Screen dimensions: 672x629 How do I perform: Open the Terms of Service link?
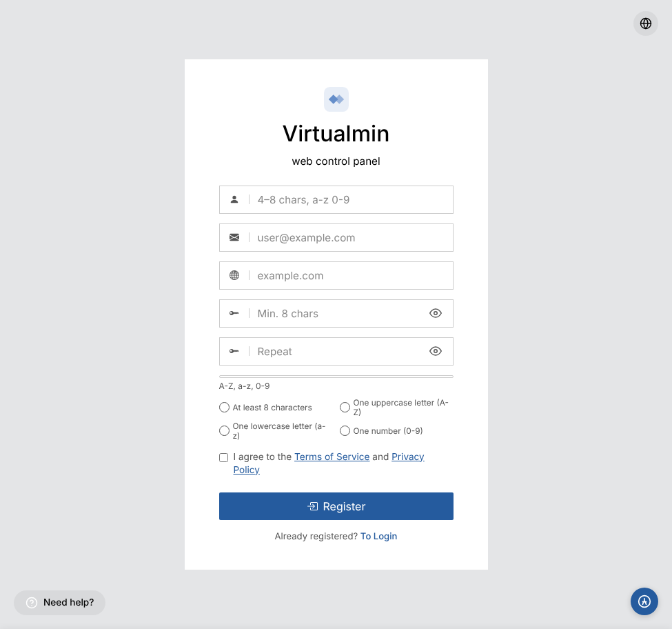tap(332, 457)
